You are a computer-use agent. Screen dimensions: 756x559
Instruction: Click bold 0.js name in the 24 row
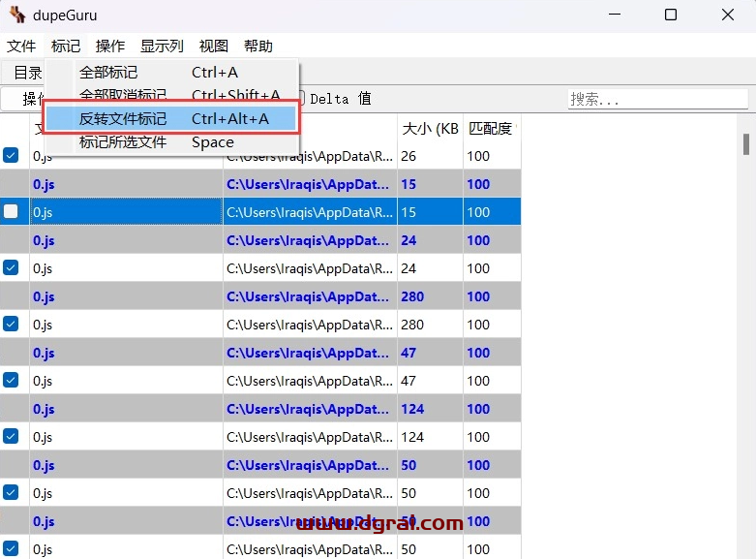coord(44,240)
